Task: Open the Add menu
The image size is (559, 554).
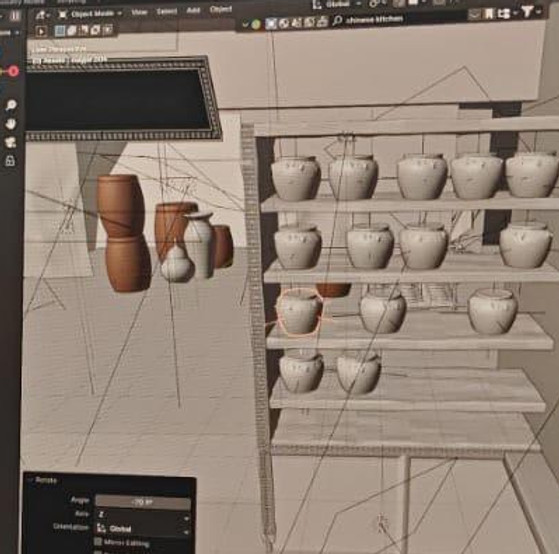Action: tap(193, 10)
